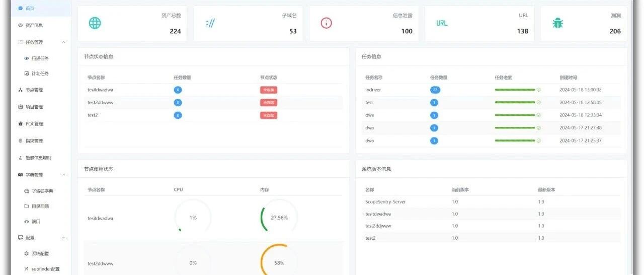Click the progress bar of the test task
The image size is (644, 275).
click(x=515, y=102)
